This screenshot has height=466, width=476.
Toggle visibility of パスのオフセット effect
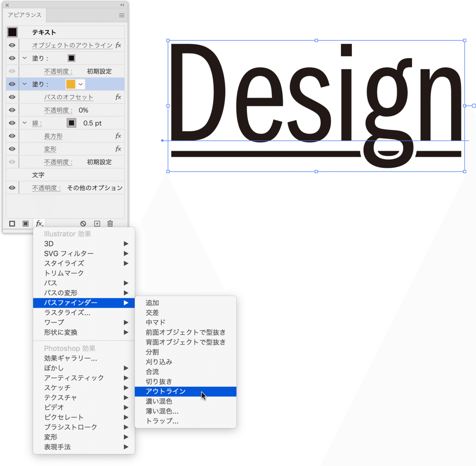(x=12, y=97)
